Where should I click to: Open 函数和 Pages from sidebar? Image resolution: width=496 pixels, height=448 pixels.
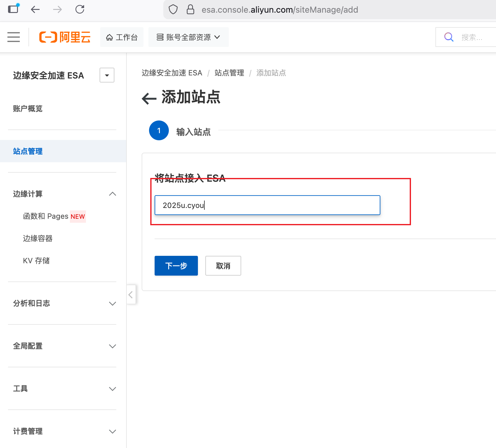click(x=46, y=216)
